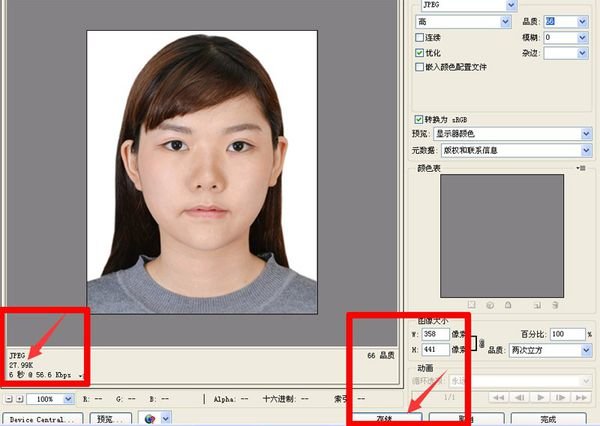The width and height of the screenshot is (600, 426).
Task: Open the 杂边 matte color dropdown
Action: 566,53
